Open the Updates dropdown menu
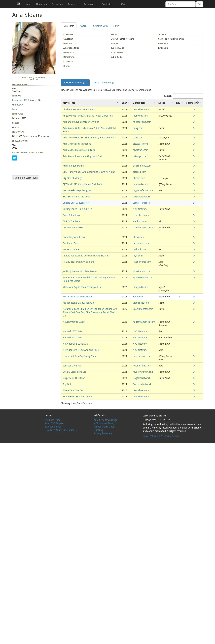 [42, 4]
